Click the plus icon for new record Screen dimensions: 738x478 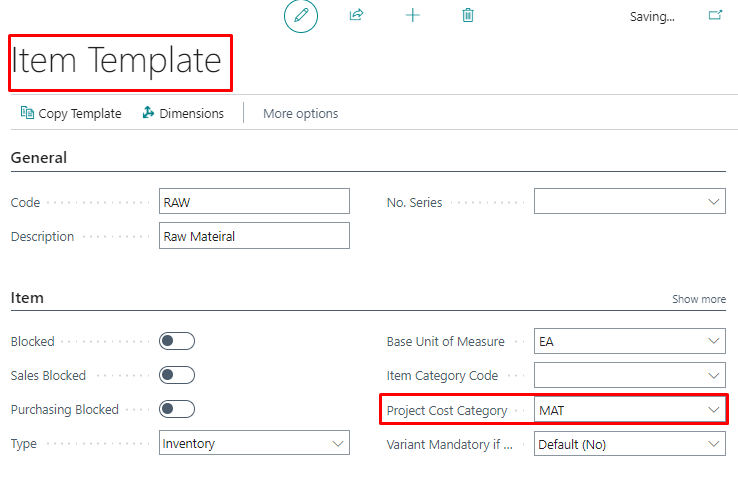pos(412,16)
